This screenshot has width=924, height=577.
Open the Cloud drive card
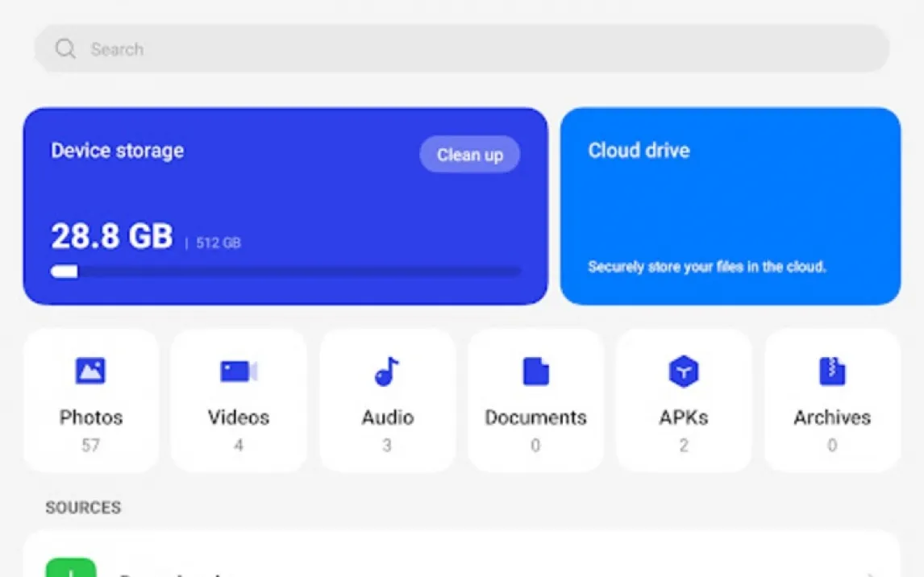coord(730,206)
